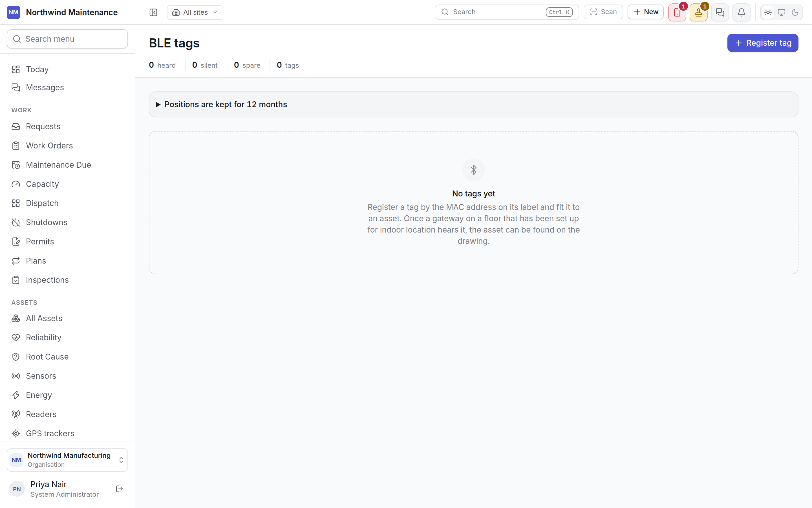Open Dispatch page

[67, 203]
